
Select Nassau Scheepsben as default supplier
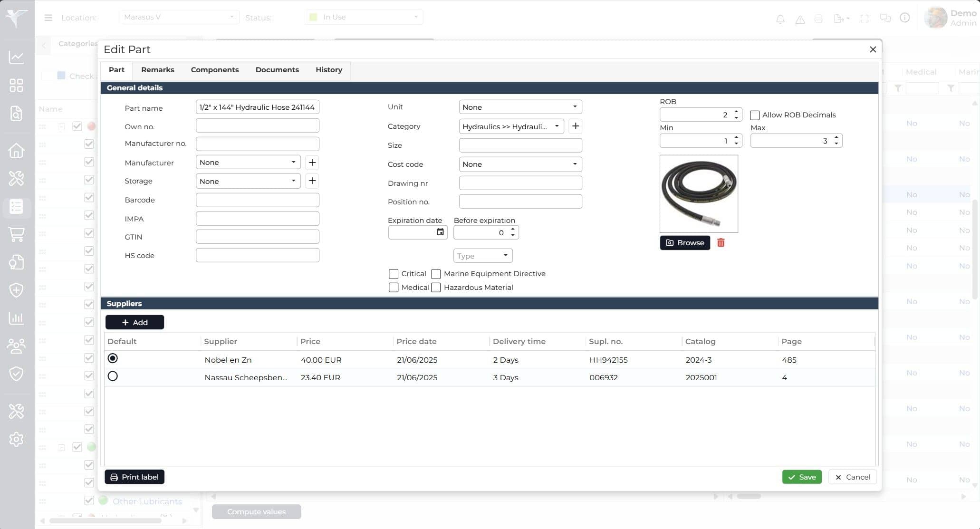[113, 376]
